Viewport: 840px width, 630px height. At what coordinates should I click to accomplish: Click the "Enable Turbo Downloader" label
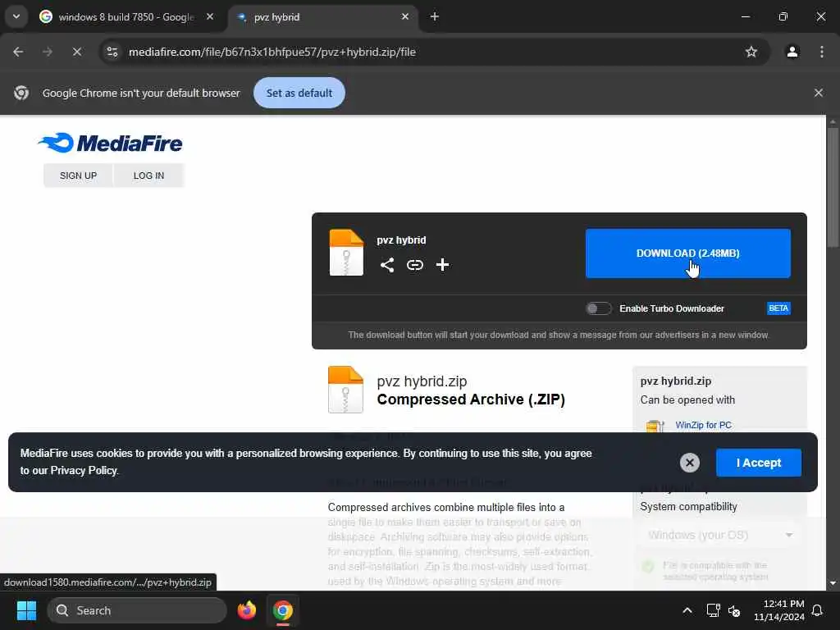point(672,308)
